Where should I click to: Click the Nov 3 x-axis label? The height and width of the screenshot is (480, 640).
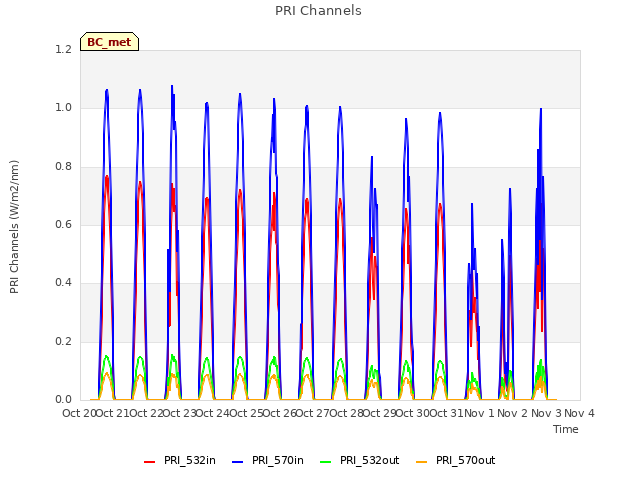click(546, 413)
